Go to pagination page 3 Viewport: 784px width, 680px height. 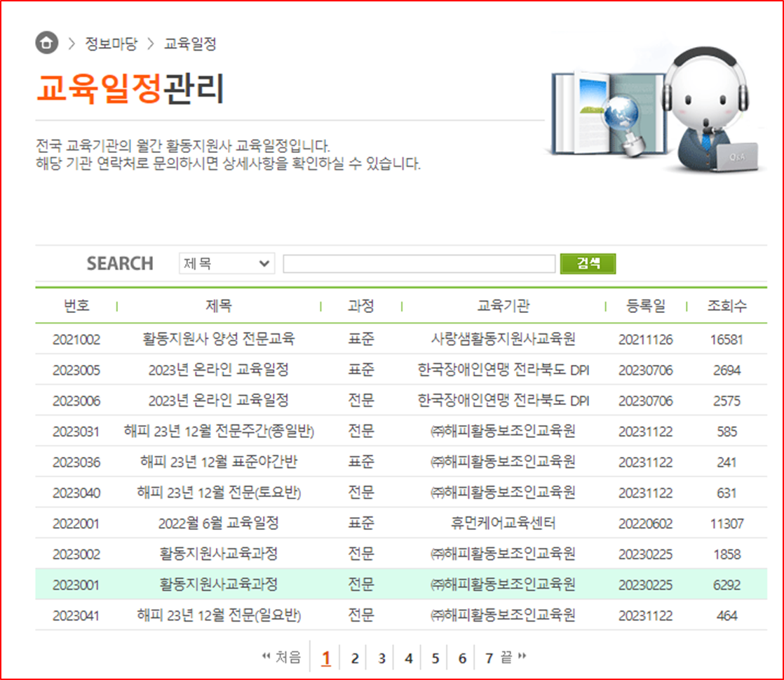(x=381, y=658)
